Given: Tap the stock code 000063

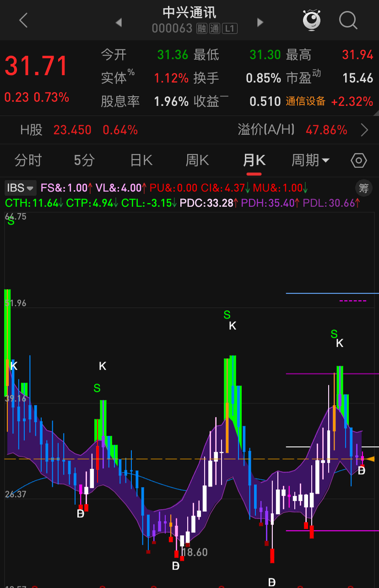Looking at the screenshot, I should point(172,29).
